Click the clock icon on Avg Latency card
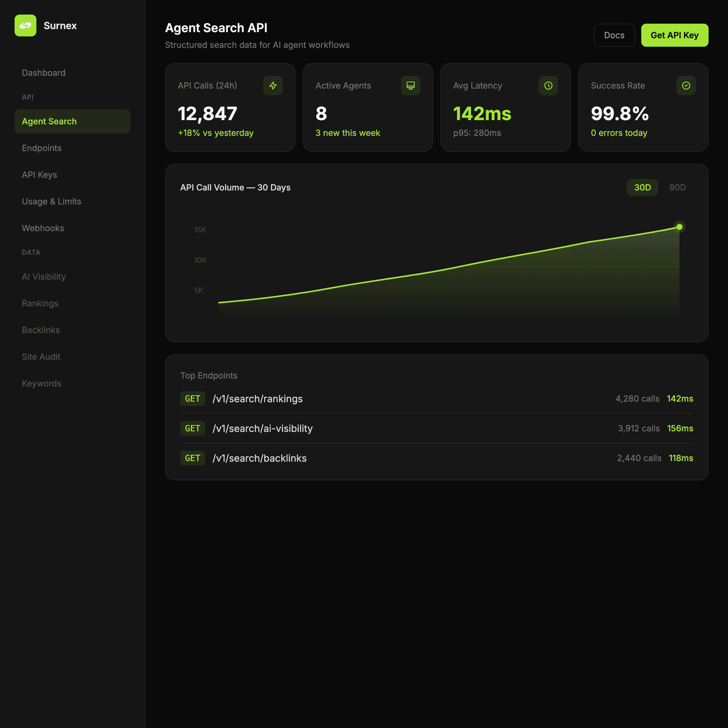 coord(548,86)
